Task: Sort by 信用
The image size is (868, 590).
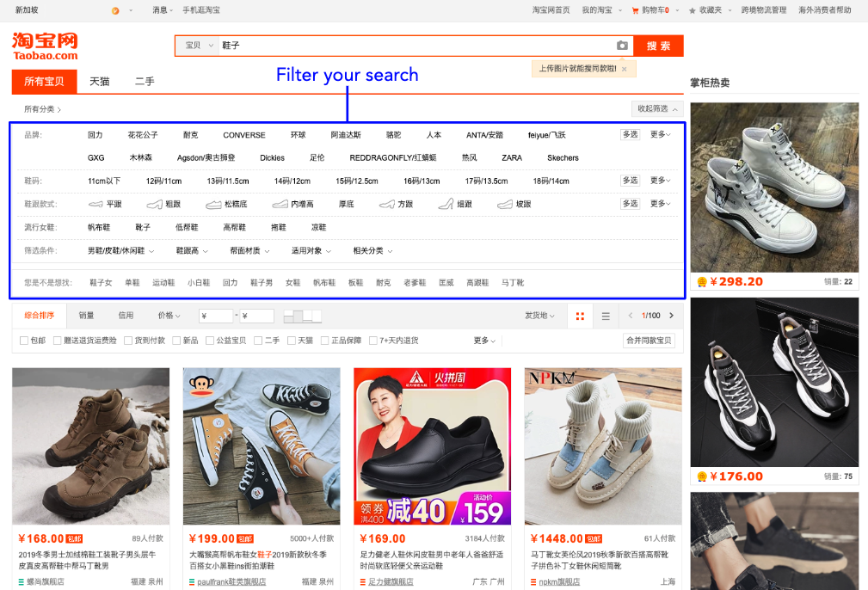Action: (x=126, y=316)
